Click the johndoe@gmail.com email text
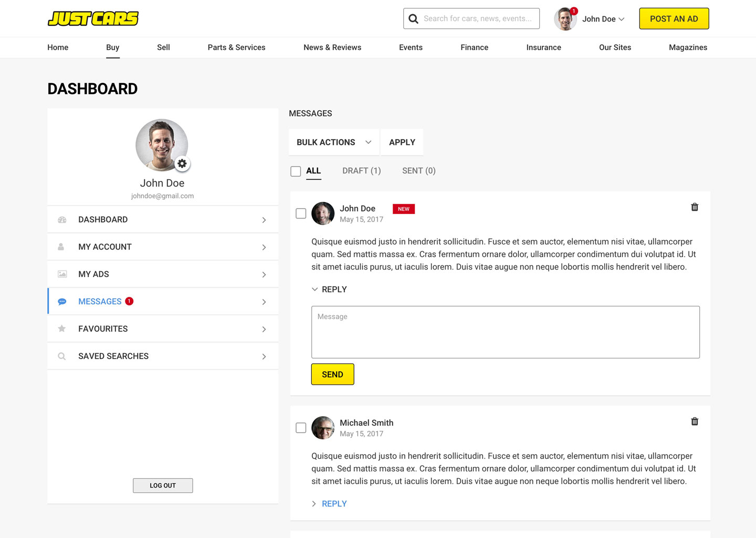 pyautogui.click(x=162, y=196)
